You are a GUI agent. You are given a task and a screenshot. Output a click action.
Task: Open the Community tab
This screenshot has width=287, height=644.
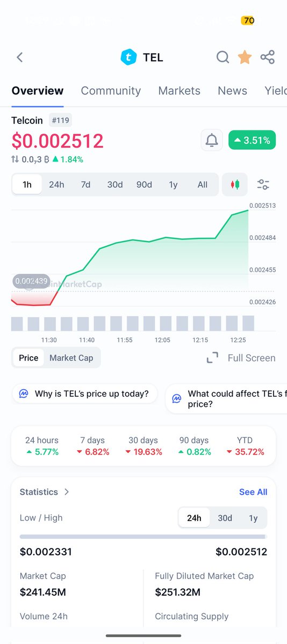(111, 91)
